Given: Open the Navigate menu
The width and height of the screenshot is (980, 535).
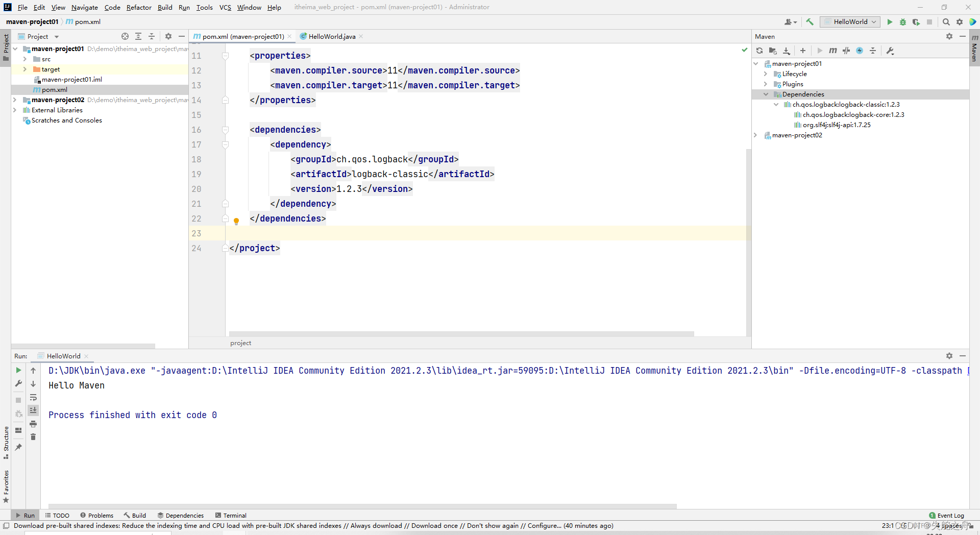Looking at the screenshot, I should [x=85, y=7].
